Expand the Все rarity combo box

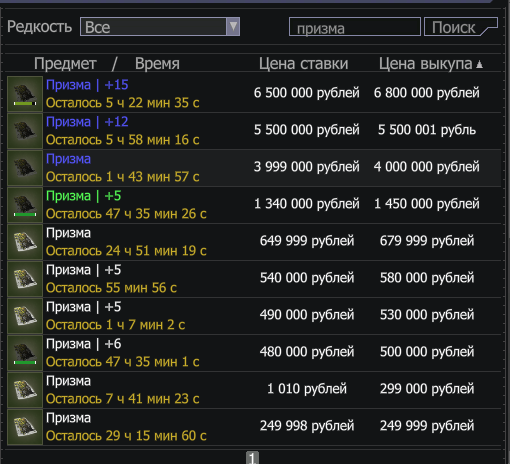tap(160, 27)
